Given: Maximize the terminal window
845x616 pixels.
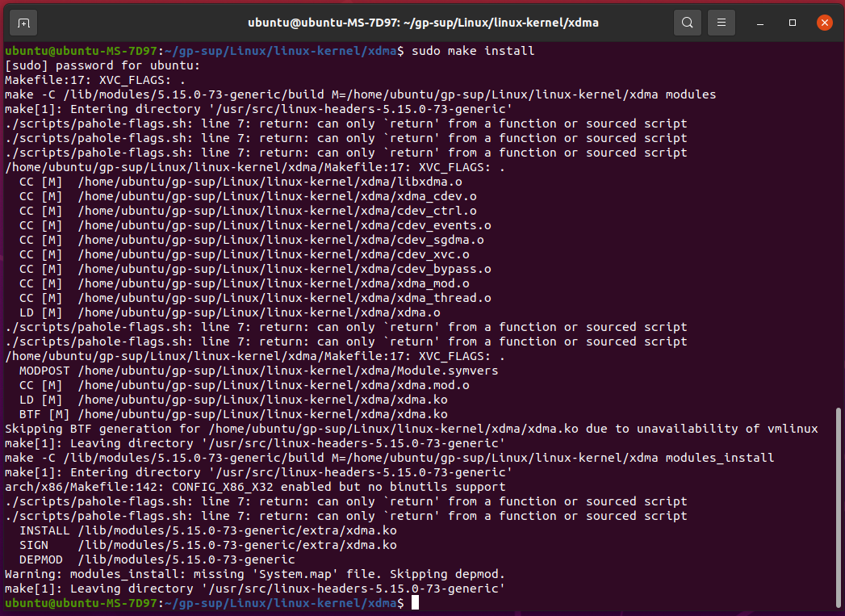Looking at the screenshot, I should (793, 23).
